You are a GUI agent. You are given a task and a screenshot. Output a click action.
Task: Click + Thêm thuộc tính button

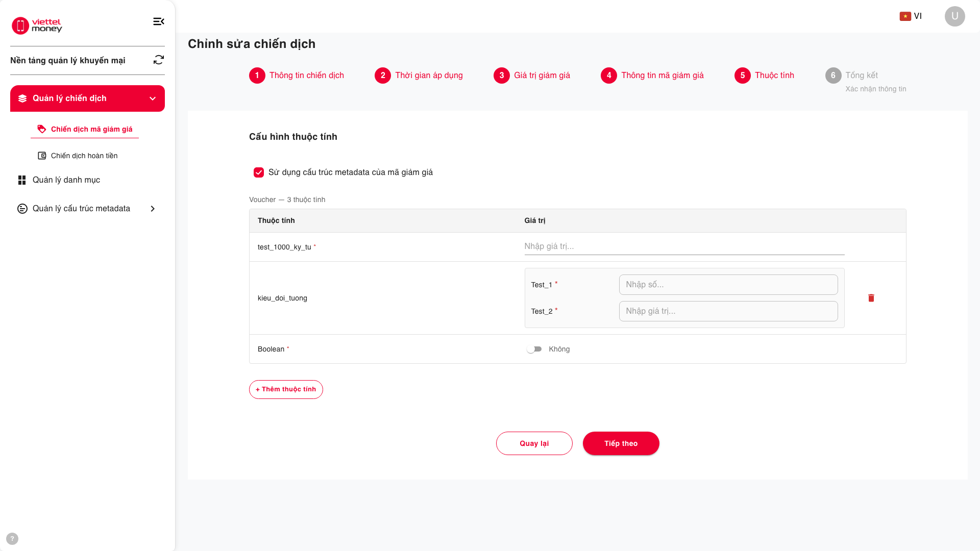[286, 389]
